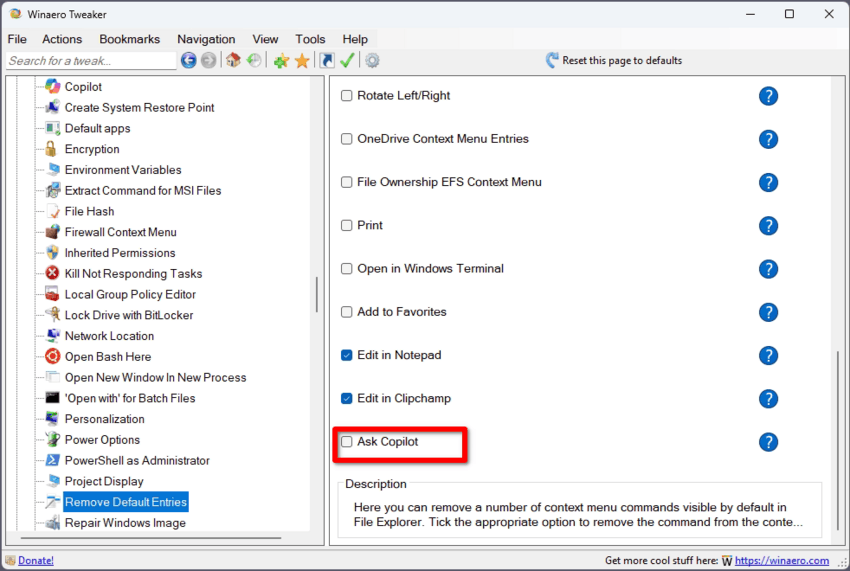The height and width of the screenshot is (571, 850).
Task: Select Default apps in the tree
Action: tap(98, 128)
